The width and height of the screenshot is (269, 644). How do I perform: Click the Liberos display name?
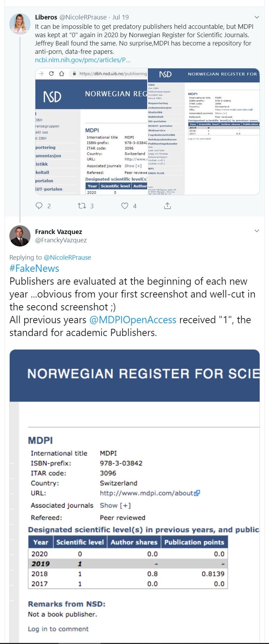[x=46, y=17]
